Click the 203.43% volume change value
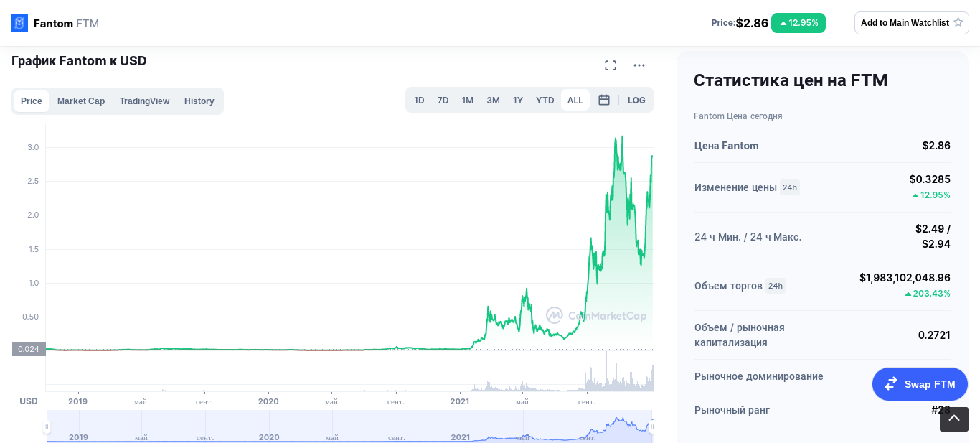980x443 pixels. pyautogui.click(x=927, y=294)
